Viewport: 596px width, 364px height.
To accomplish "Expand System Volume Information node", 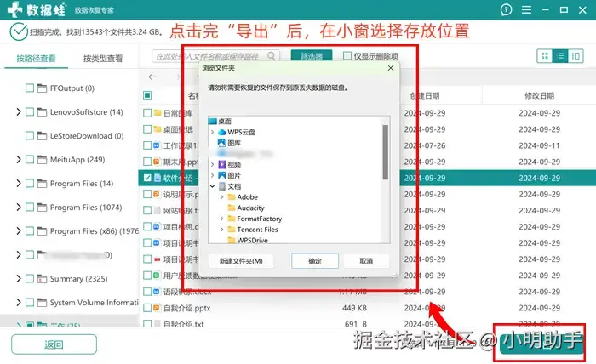I will point(18,303).
